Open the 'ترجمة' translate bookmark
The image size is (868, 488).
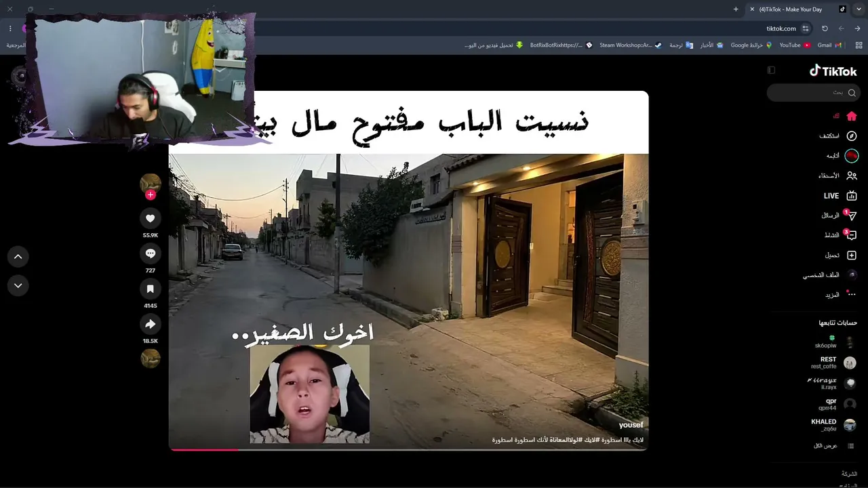point(681,45)
